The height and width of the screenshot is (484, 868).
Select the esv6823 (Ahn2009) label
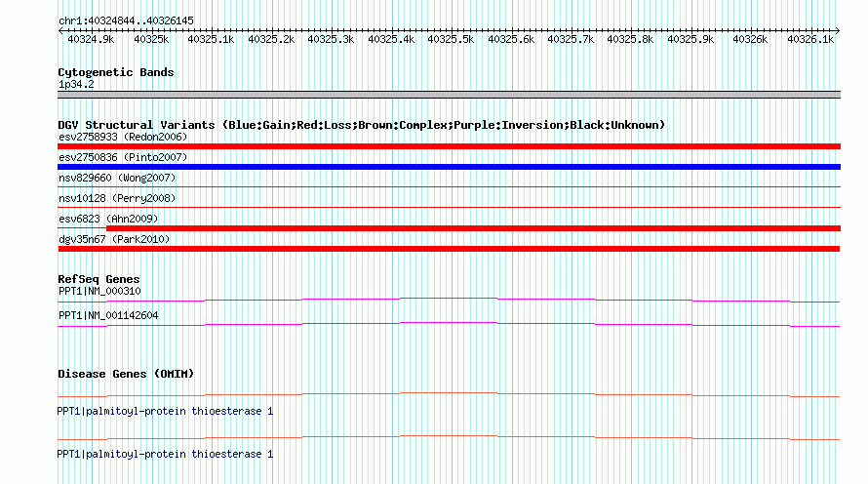pos(108,219)
